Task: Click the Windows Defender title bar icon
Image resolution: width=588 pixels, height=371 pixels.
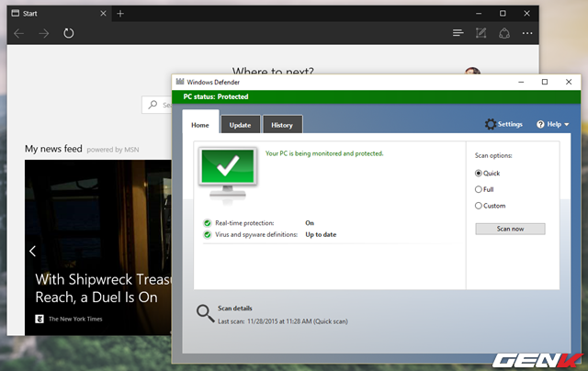Action: (x=180, y=82)
